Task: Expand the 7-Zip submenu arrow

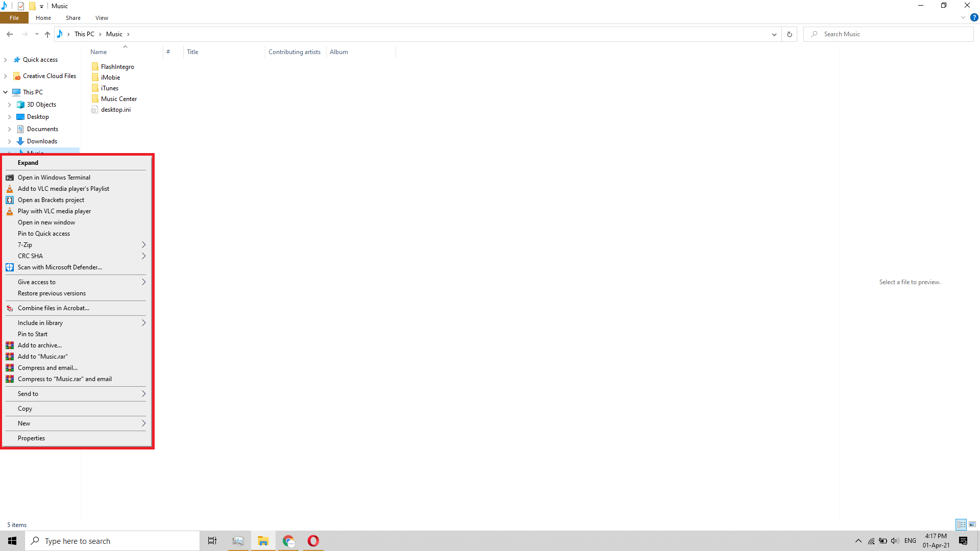Action: [x=143, y=244]
